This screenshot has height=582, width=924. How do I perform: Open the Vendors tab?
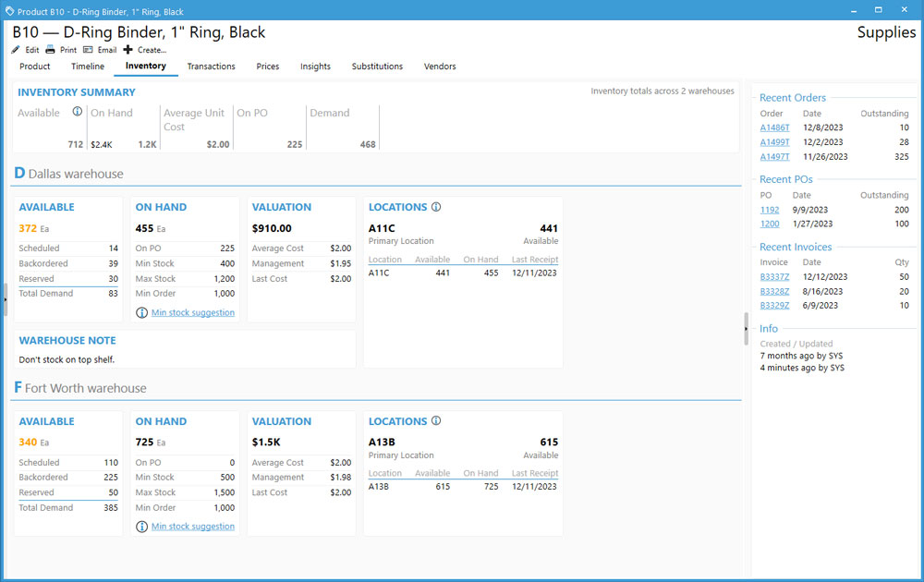439,67
